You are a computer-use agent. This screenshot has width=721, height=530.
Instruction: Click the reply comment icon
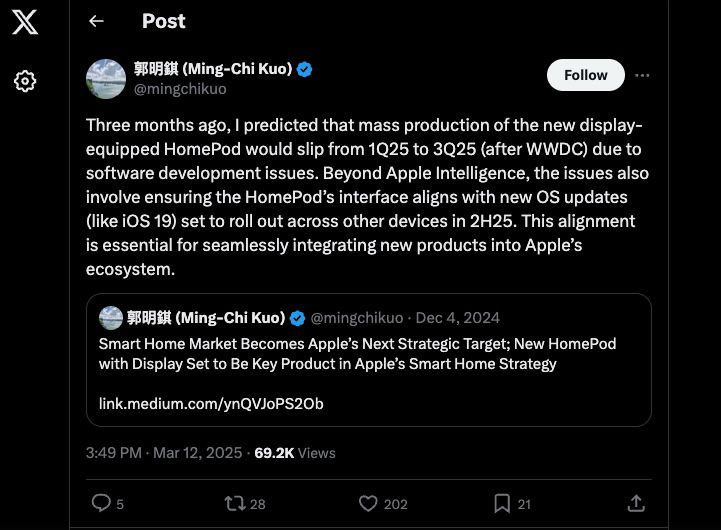click(x=101, y=503)
